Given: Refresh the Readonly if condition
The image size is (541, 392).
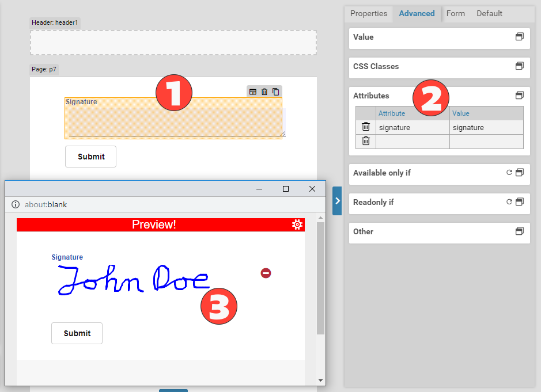Looking at the screenshot, I should pos(509,202).
